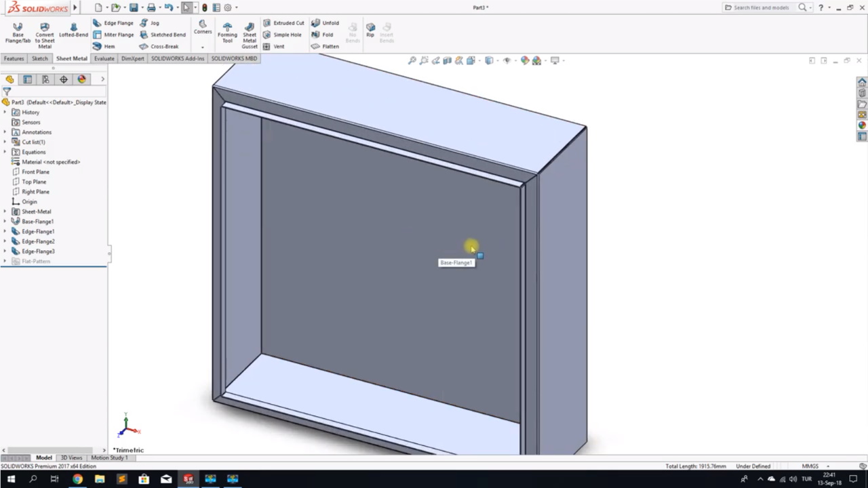Screen dimensions: 868x488
Task: Insert a Sheet Metal Gusset
Action: point(250,35)
